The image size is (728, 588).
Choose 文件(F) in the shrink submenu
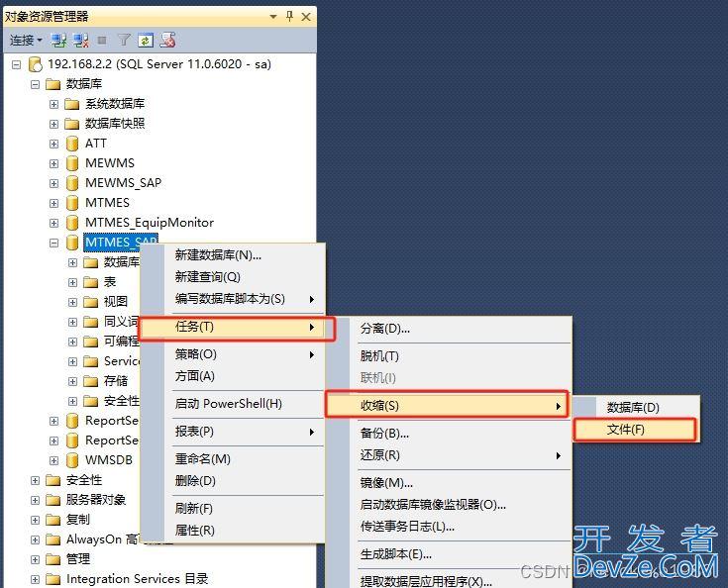(635, 430)
